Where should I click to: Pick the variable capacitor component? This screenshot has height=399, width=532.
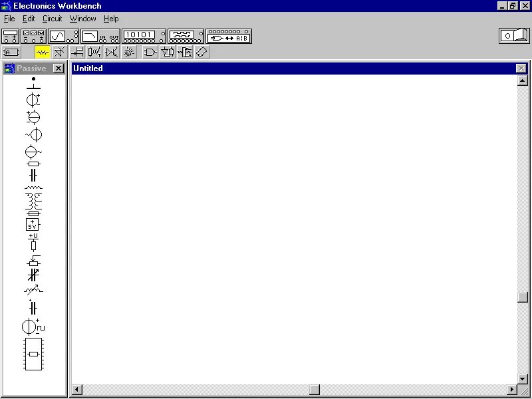click(33, 275)
